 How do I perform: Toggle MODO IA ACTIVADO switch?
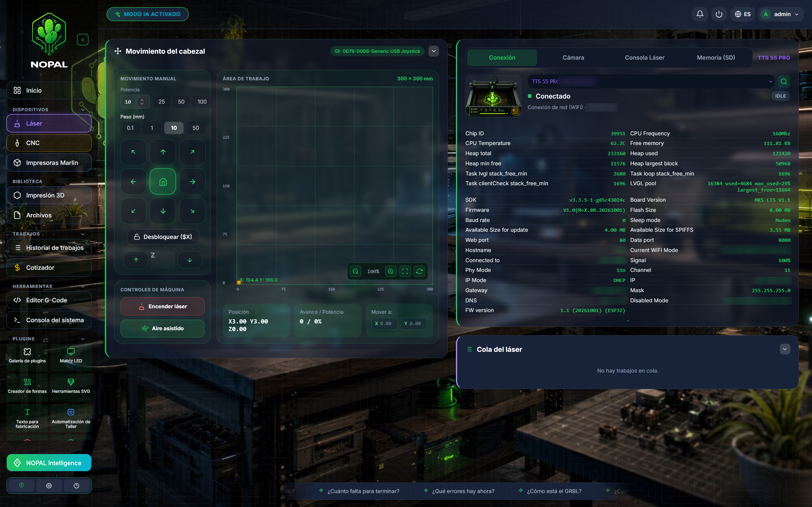148,14
